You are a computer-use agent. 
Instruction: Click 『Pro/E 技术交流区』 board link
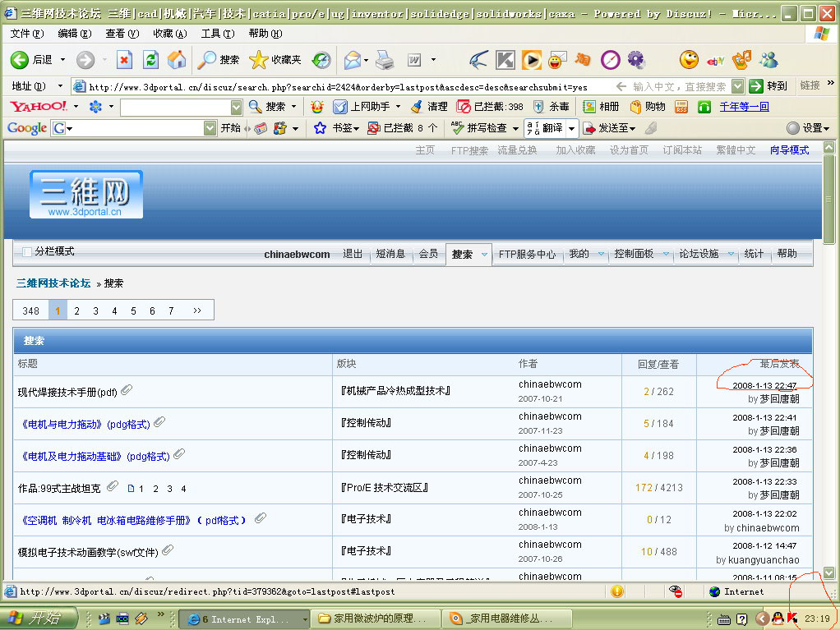point(385,488)
